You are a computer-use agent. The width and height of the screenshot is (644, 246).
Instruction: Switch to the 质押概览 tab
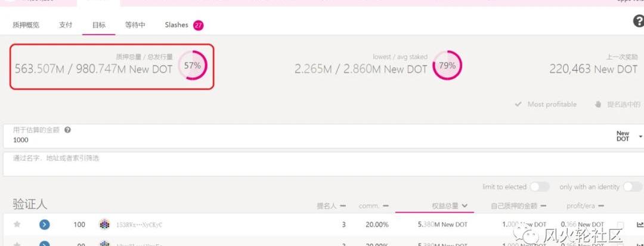point(26,25)
